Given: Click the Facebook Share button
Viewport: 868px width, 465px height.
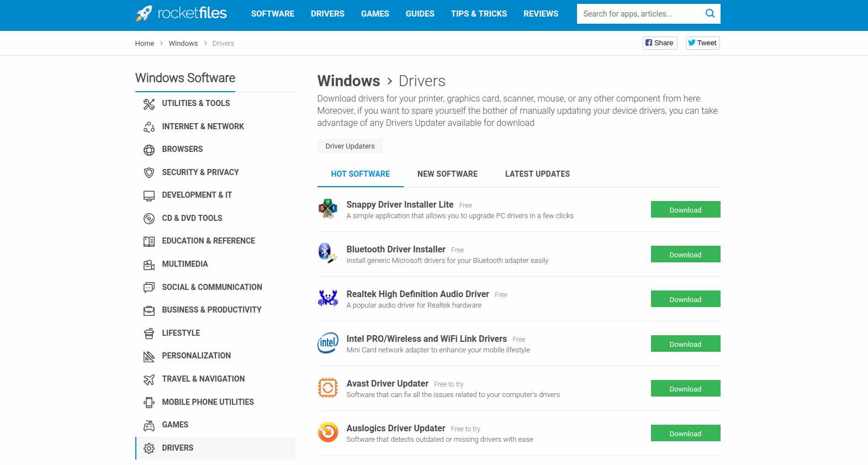Looking at the screenshot, I should 660,43.
